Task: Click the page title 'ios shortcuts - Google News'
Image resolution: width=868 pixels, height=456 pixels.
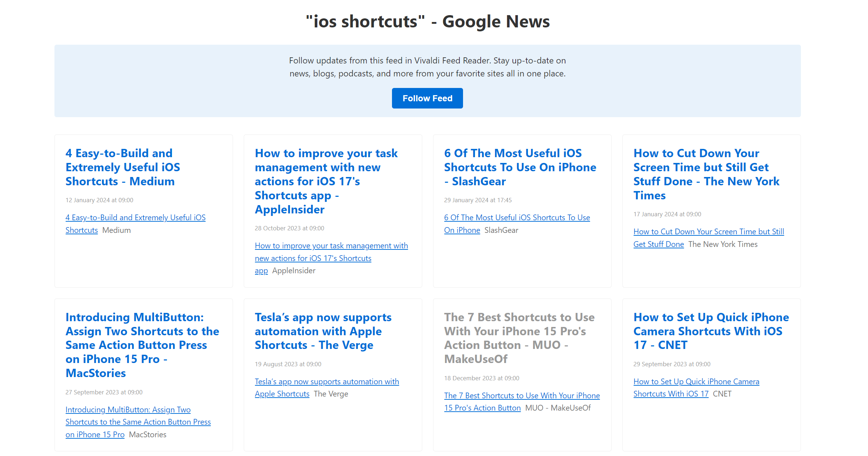Action: (x=427, y=22)
